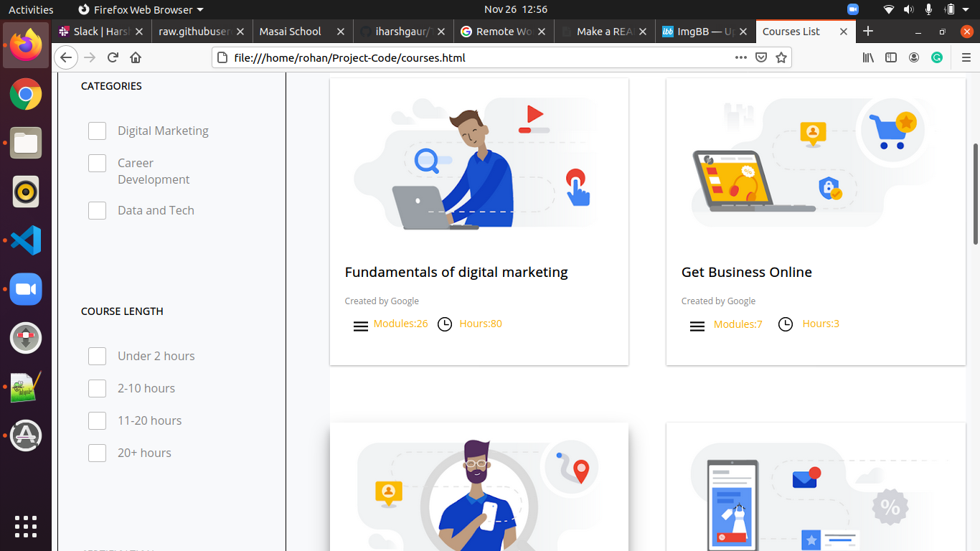This screenshot has width=980, height=551.
Task: Click the Zoom indicator in the top bar
Action: coord(853,9)
